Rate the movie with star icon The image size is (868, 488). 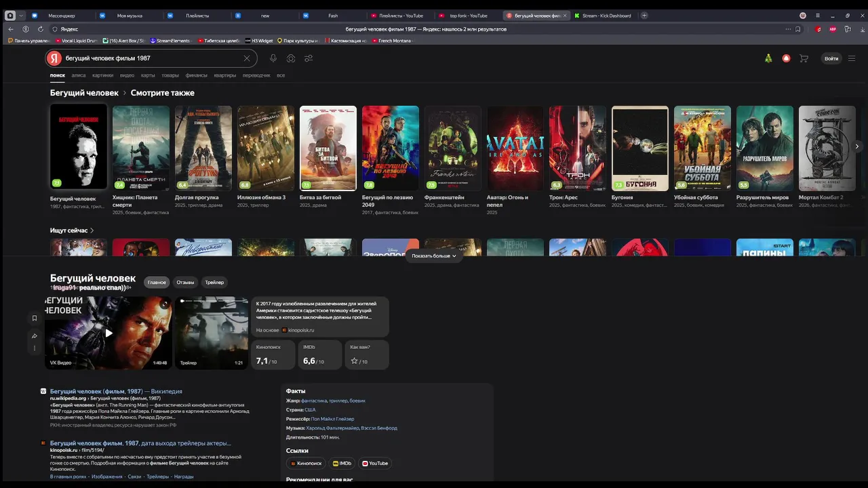(354, 361)
